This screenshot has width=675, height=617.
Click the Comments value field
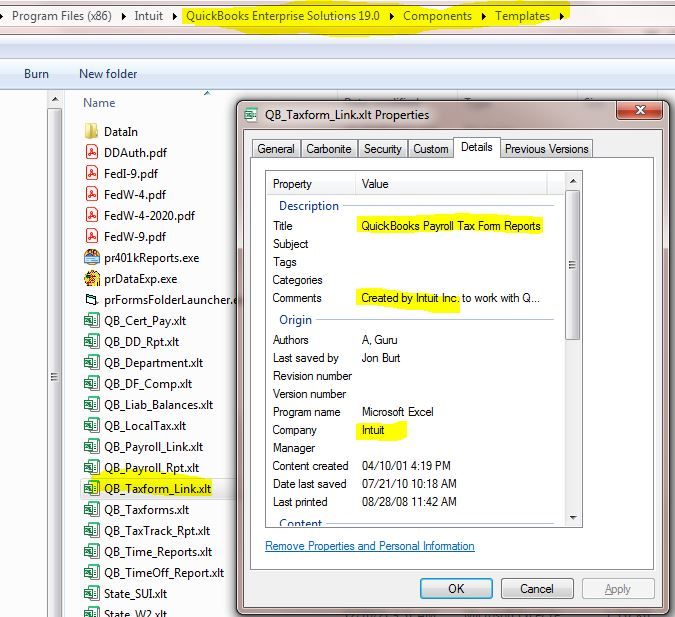pos(450,298)
